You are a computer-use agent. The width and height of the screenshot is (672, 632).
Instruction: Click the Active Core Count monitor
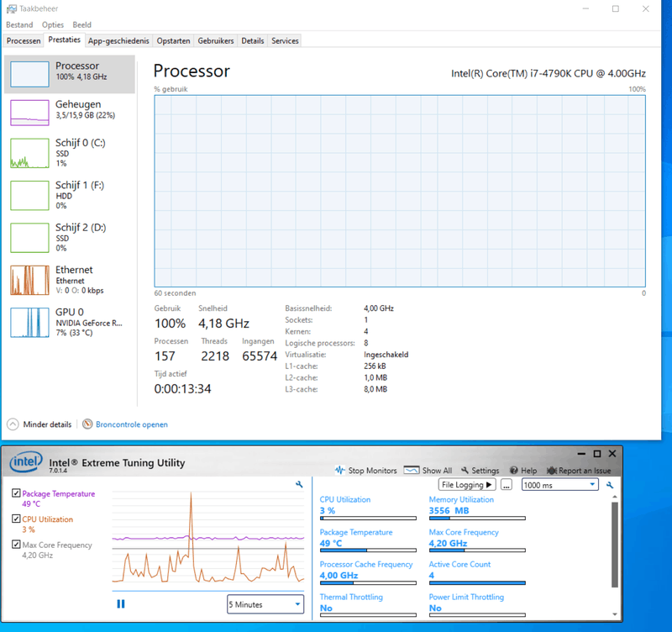coord(477,572)
